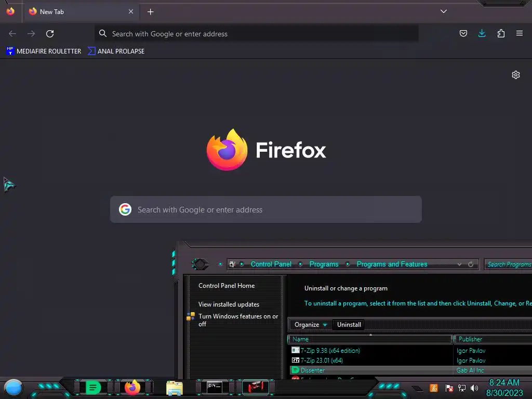Open the Start orb on the taskbar
The height and width of the screenshot is (399, 532).
(13, 388)
